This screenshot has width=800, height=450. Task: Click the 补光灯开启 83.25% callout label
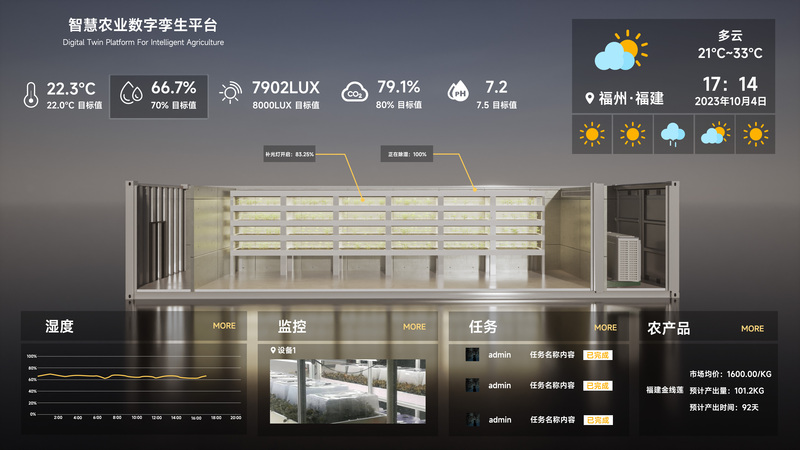coord(290,154)
